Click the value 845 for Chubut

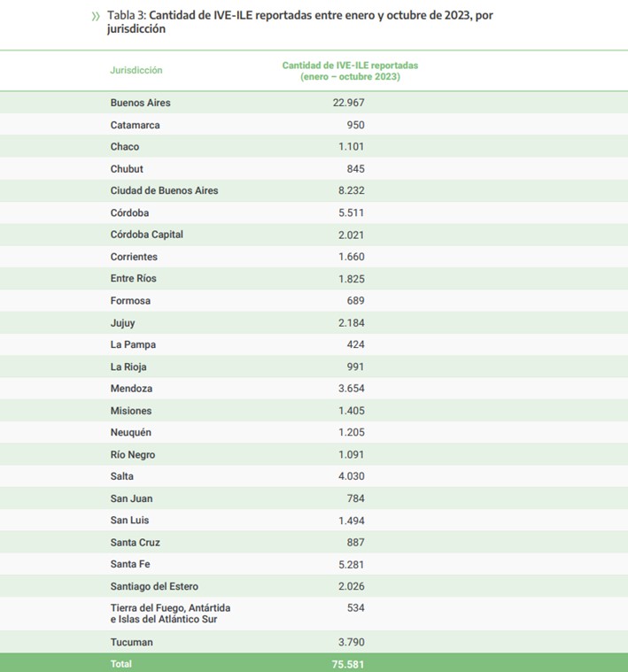[x=355, y=169]
